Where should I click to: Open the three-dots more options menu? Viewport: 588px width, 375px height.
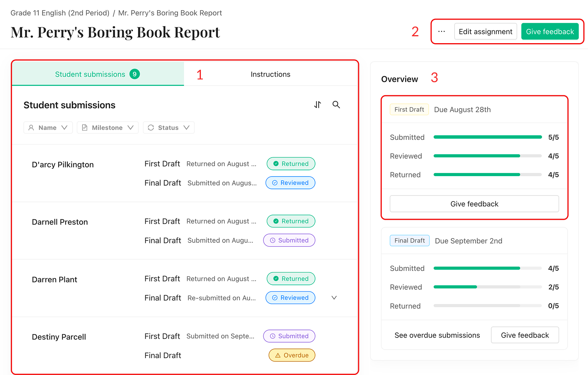pyautogui.click(x=441, y=32)
